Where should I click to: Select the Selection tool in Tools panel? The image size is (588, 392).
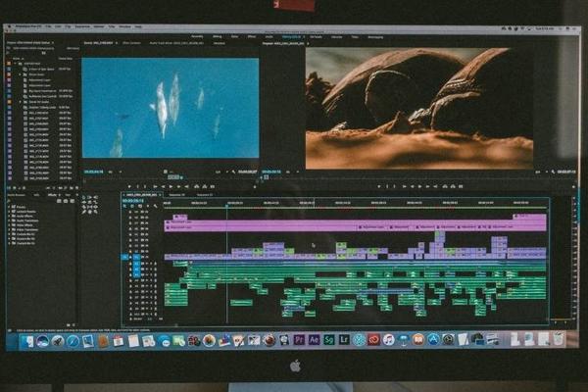(84, 197)
